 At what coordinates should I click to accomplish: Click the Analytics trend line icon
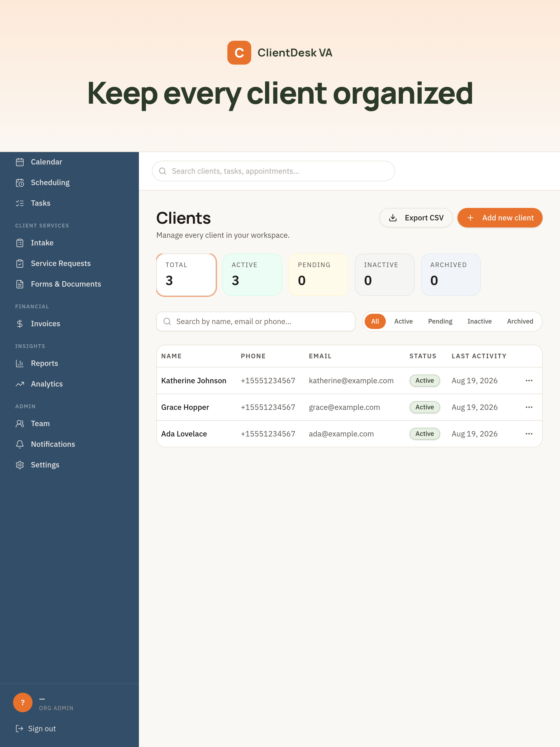coord(20,384)
